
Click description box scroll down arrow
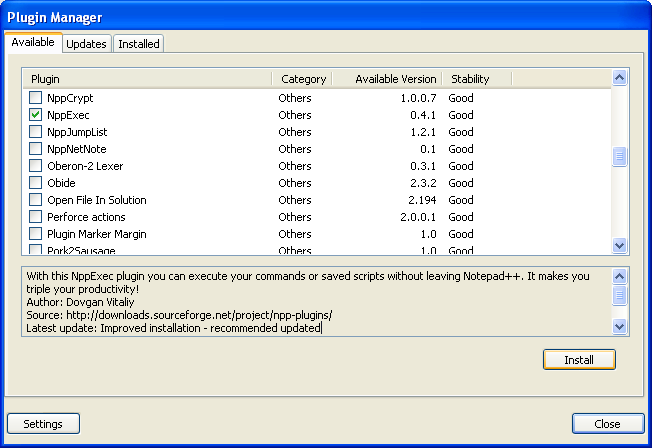click(620, 327)
